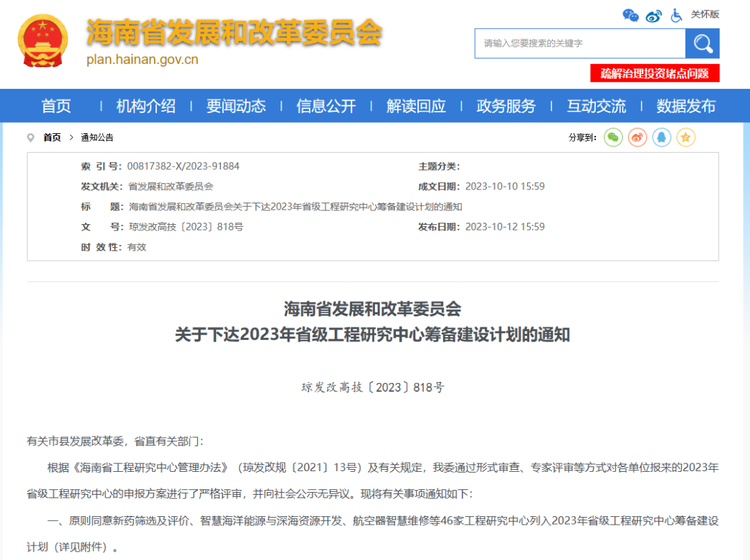
Task: Open the 关怀版 care mode link
Action: 705,15
